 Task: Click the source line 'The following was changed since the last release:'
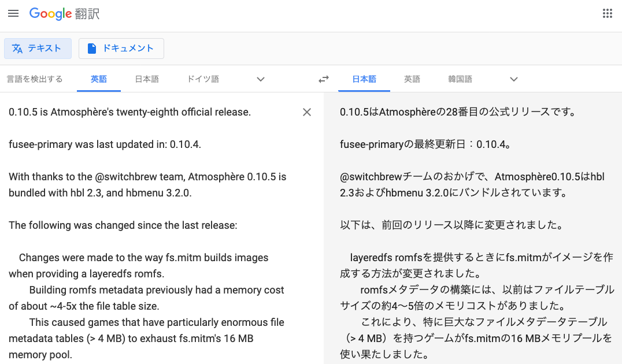click(123, 225)
